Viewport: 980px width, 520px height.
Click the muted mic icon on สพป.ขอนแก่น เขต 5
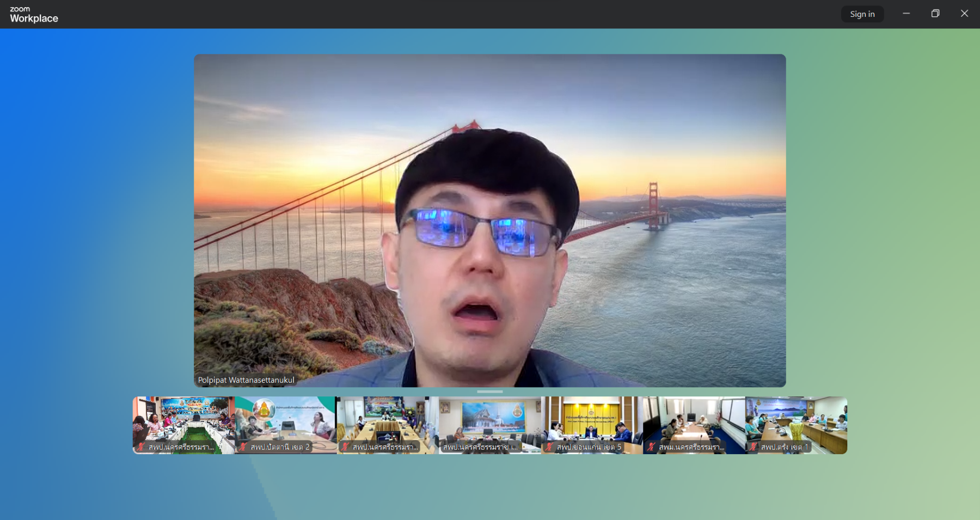549,447
